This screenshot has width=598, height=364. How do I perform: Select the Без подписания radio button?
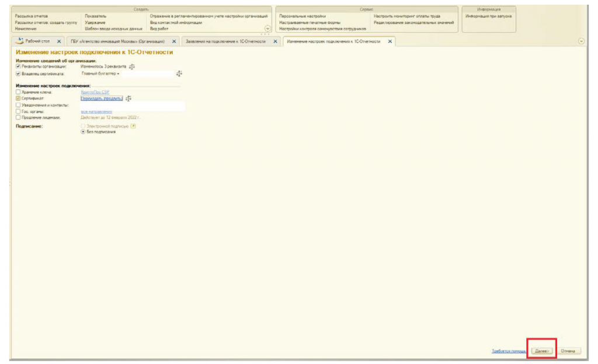[x=82, y=132]
